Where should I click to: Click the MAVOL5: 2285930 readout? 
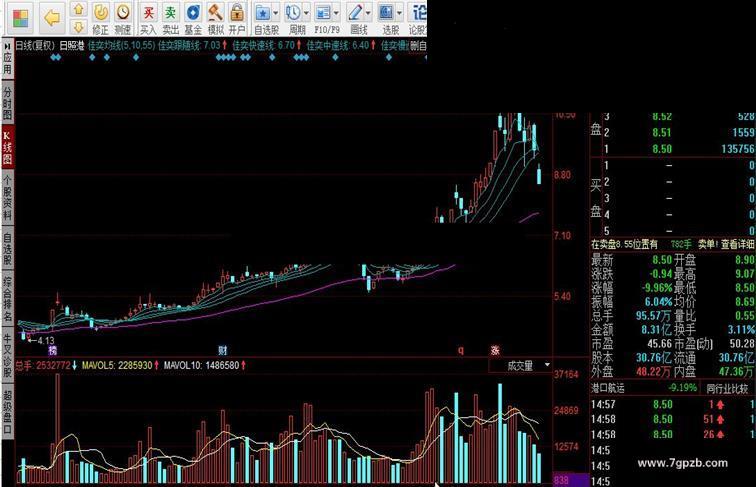pyautogui.click(x=120, y=365)
